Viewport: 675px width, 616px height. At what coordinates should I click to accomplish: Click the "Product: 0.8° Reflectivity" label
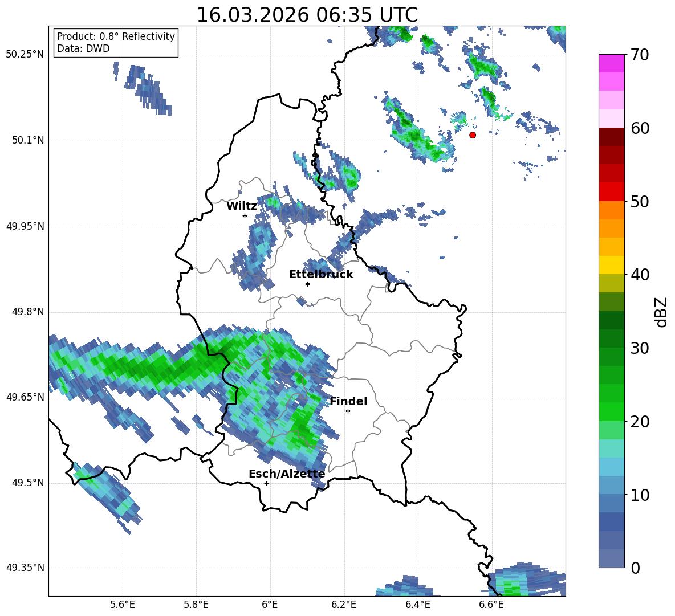[x=116, y=36]
